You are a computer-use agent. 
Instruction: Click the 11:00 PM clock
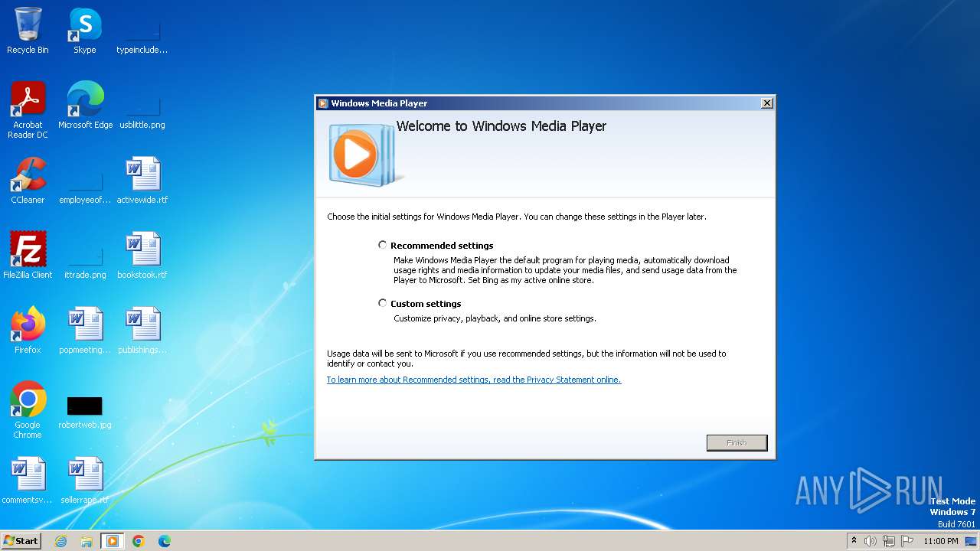(x=940, y=541)
